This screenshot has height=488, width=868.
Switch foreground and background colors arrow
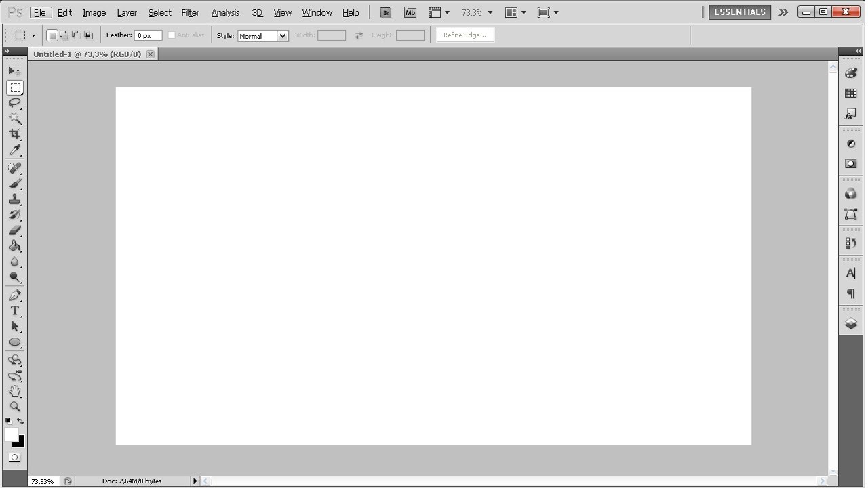click(21, 421)
